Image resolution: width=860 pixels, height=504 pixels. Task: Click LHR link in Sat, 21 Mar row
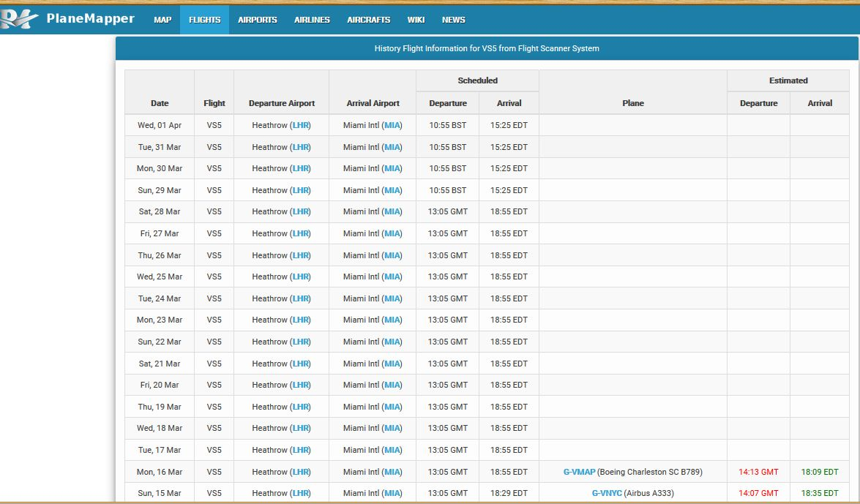301,364
